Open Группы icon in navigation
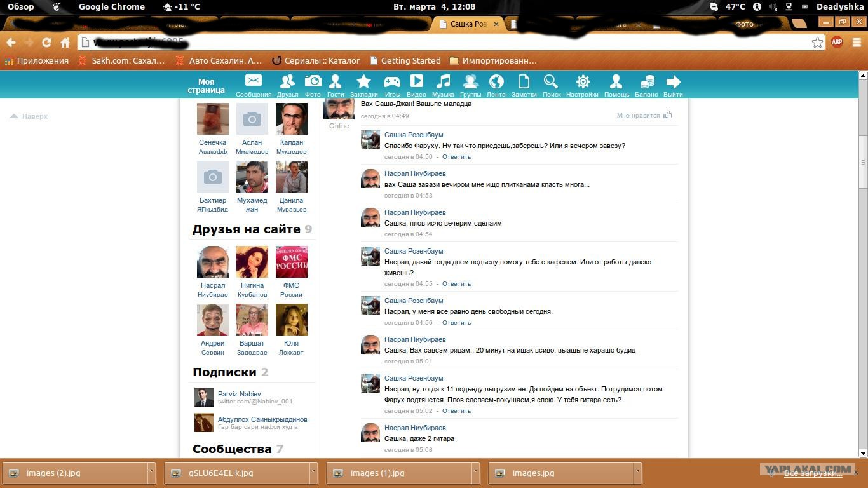Viewport: 868px width, 488px height. (x=470, y=81)
